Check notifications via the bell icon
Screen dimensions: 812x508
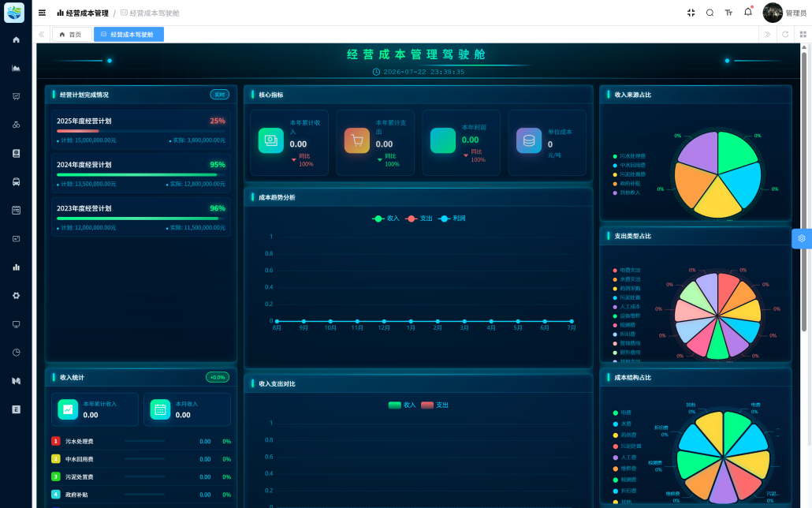pos(748,12)
